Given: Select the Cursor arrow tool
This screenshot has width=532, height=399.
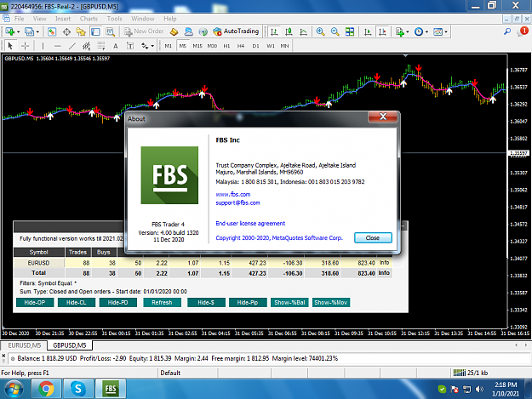Looking at the screenshot, I should pyautogui.click(x=10, y=46).
